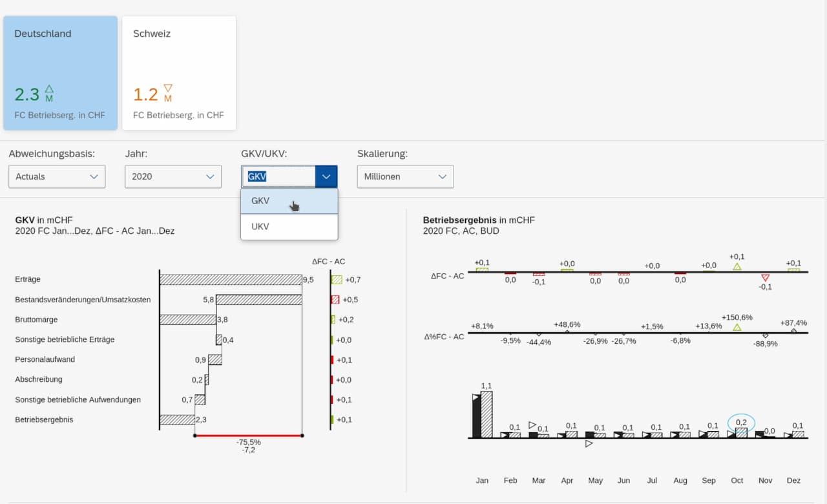The width and height of the screenshot is (827, 504).
Task: Click Bestandsveränderungen/Umsatzkosten row label
Action: 83,299
